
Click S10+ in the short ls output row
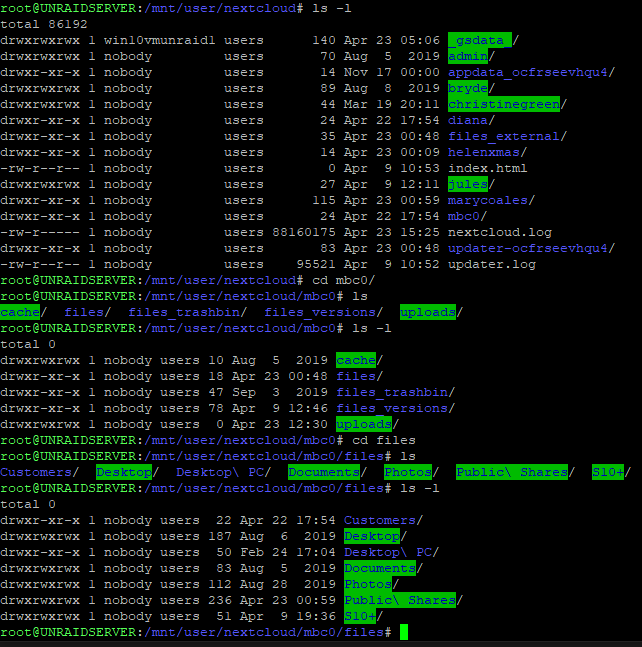[608, 472]
